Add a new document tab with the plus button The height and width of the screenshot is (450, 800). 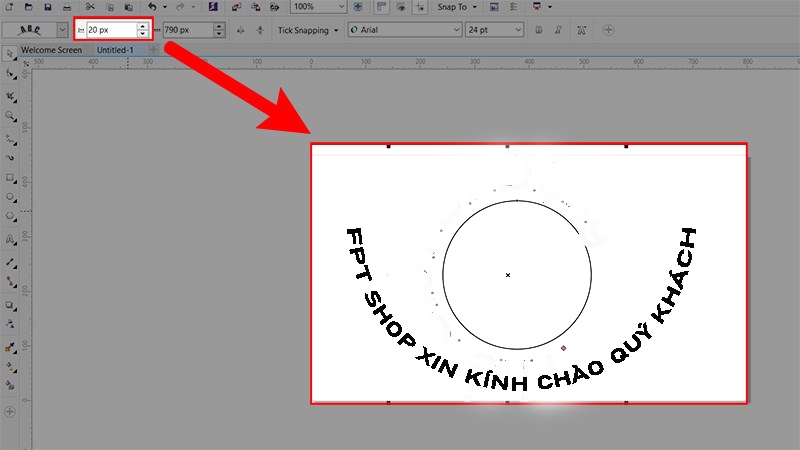click(153, 49)
